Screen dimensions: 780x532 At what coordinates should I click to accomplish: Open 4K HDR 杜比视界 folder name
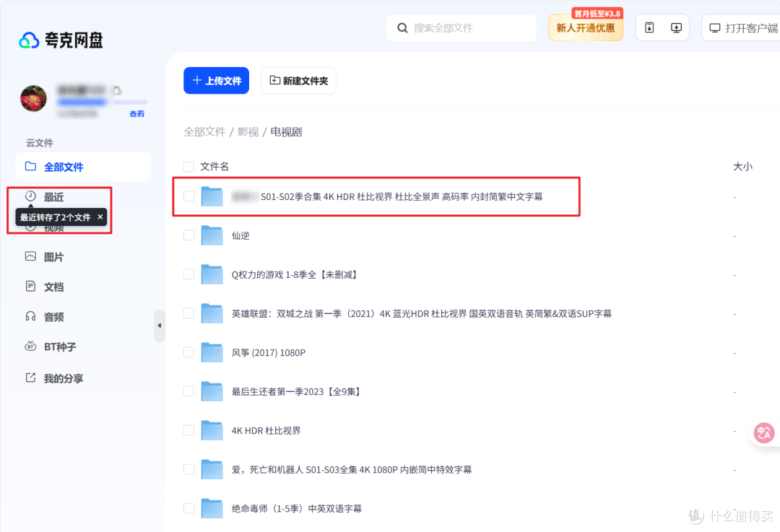266,430
